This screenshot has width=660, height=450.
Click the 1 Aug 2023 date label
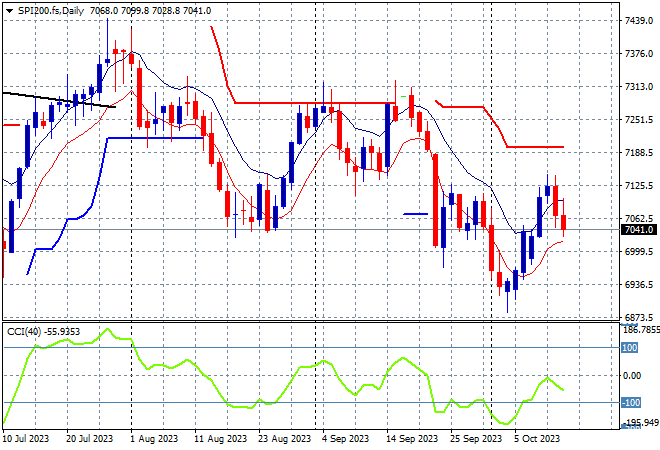point(154,439)
